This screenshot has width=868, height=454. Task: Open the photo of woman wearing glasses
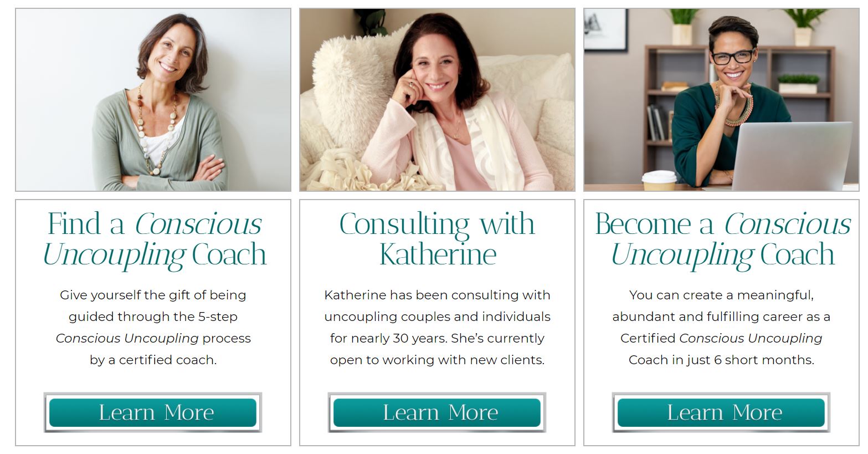721,100
